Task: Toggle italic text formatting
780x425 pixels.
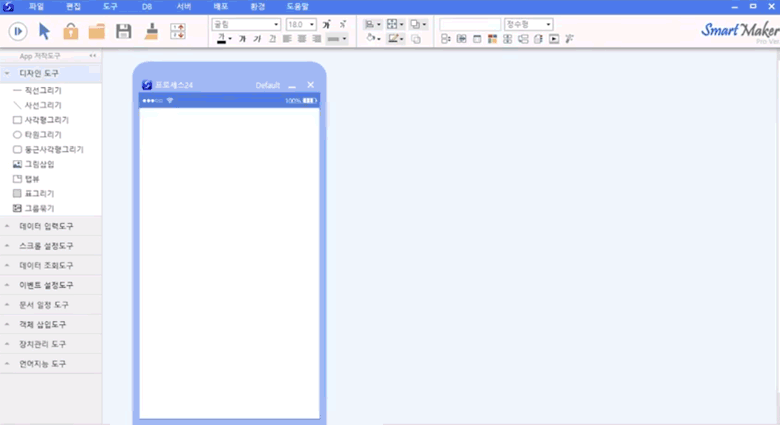Action: [257, 39]
